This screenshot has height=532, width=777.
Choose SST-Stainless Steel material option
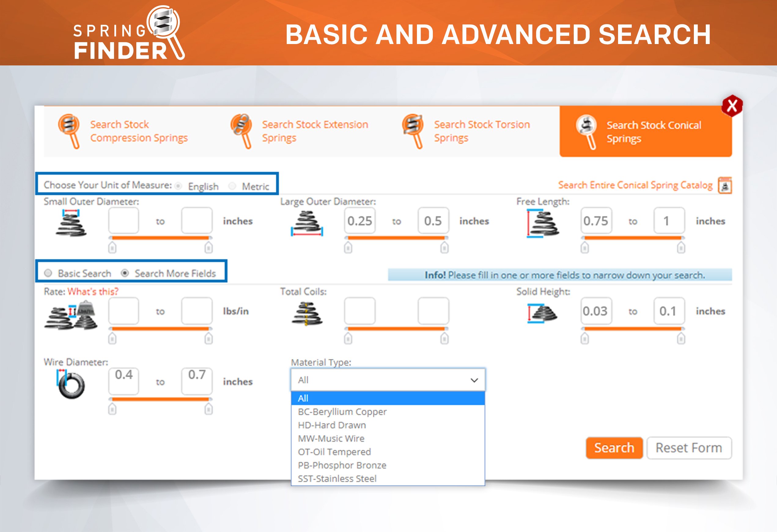[x=337, y=478]
